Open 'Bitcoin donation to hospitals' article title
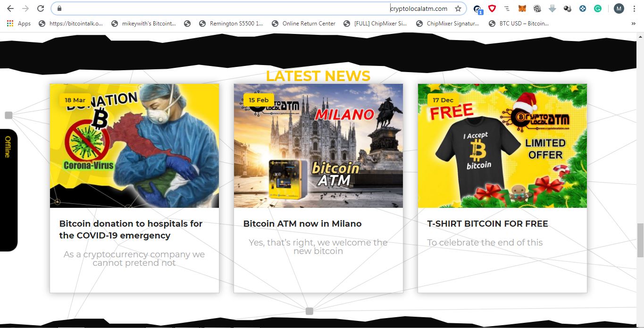644x328 pixels. (x=131, y=230)
